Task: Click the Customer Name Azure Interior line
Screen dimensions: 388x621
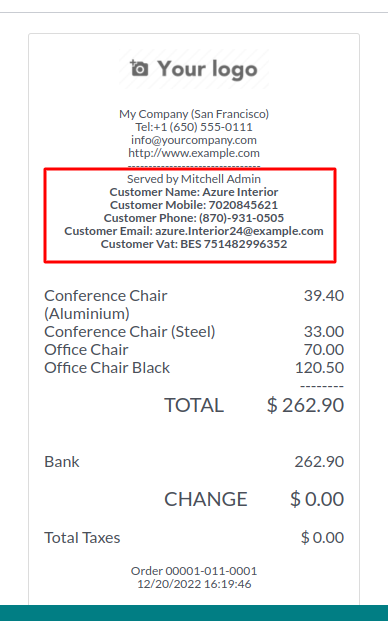Action: tap(194, 192)
